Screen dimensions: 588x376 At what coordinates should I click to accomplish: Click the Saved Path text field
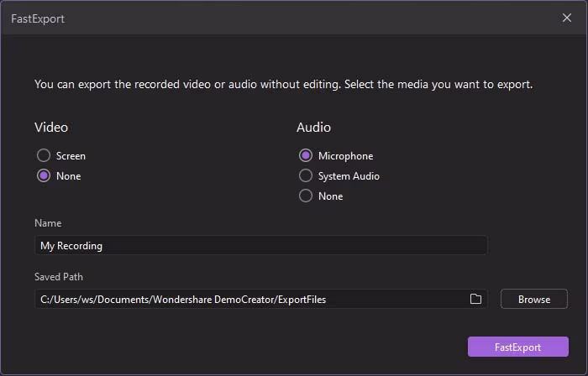click(252, 299)
